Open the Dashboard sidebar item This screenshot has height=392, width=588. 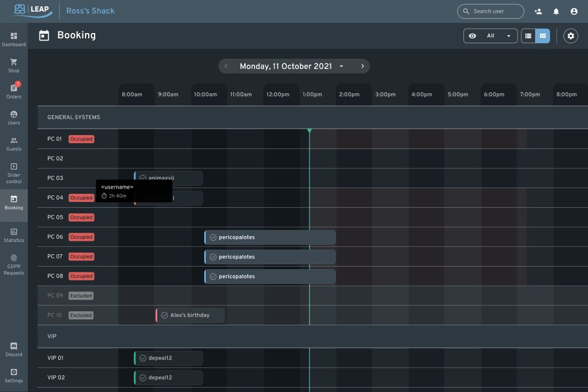tap(13, 40)
